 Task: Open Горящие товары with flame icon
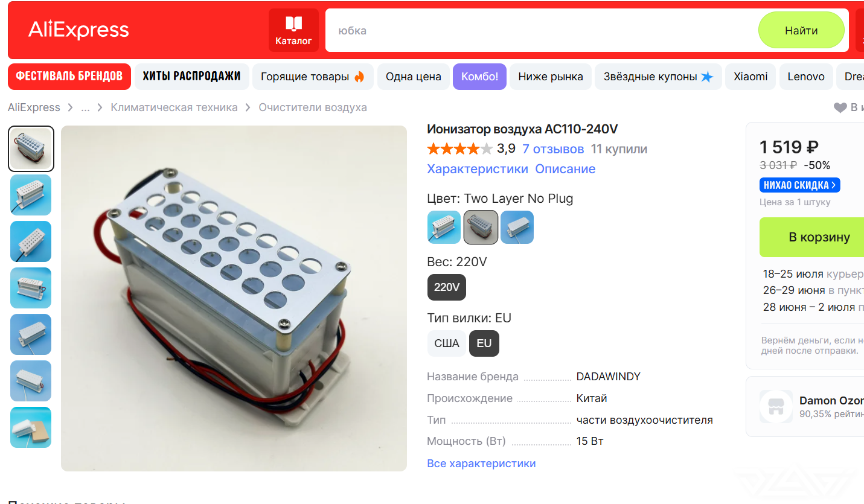point(313,77)
